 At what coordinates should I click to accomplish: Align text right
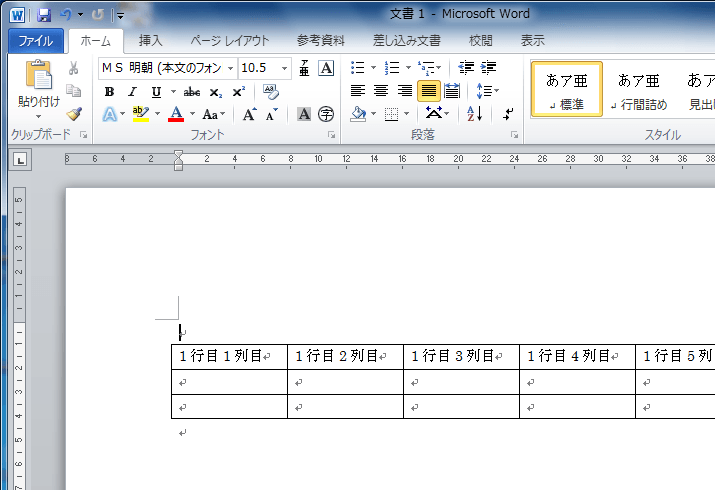click(405, 91)
